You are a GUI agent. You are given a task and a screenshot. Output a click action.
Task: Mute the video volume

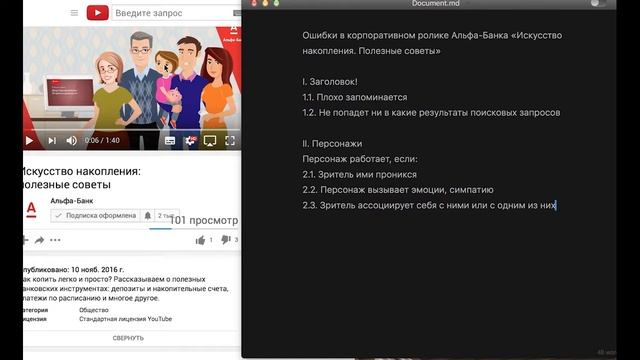71,140
